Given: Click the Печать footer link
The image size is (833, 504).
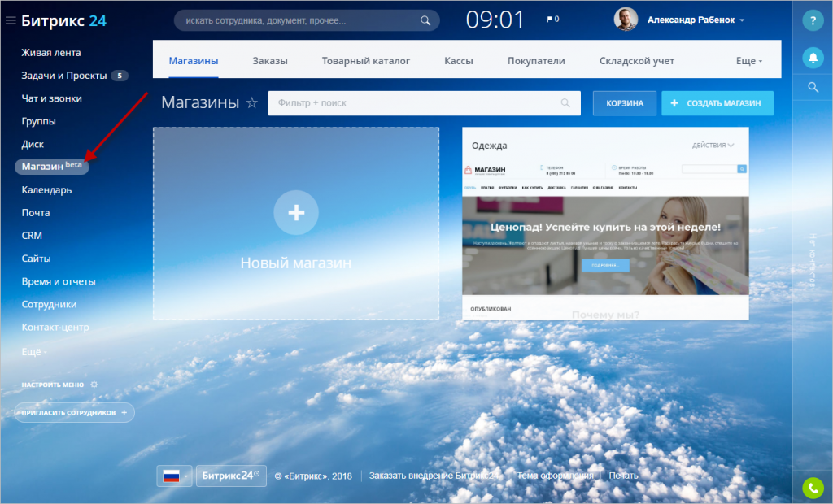Looking at the screenshot, I should click(623, 476).
